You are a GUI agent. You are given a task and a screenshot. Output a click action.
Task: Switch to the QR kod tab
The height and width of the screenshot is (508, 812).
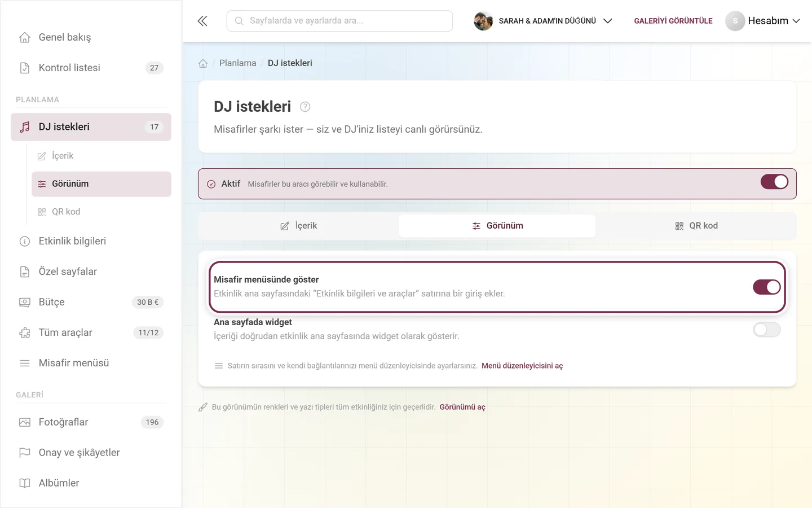coord(696,226)
